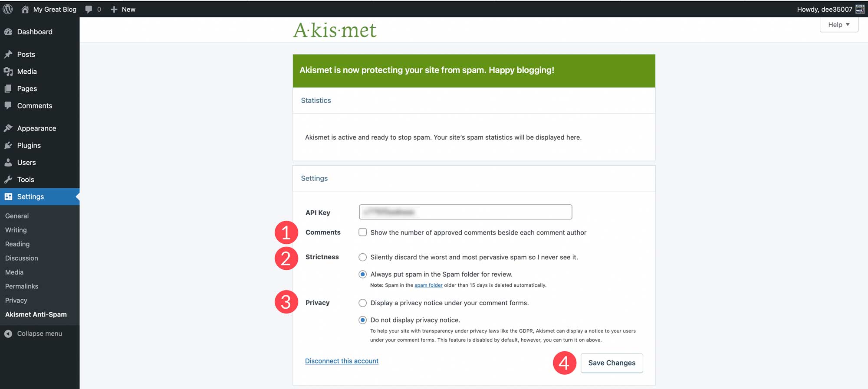Viewport: 868px width, 389px height.
Task: Open the New content menu
Action: (123, 9)
